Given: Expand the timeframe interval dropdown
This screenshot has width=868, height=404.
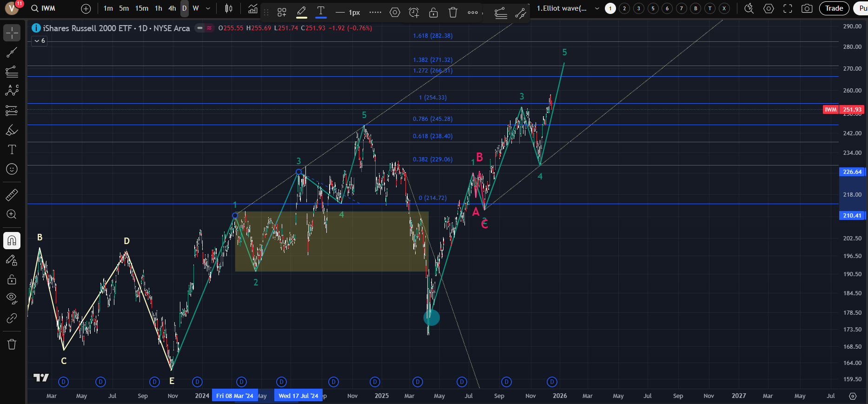Looking at the screenshot, I should (x=208, y=8).
